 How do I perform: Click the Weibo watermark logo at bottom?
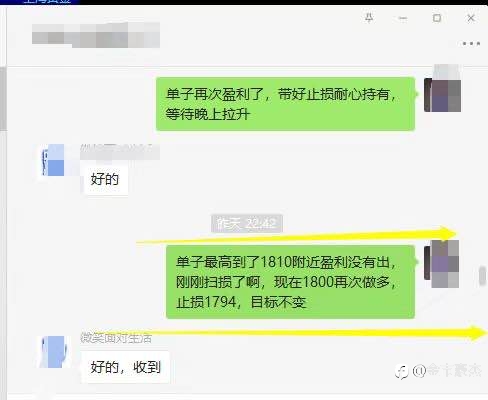(401, 371)
